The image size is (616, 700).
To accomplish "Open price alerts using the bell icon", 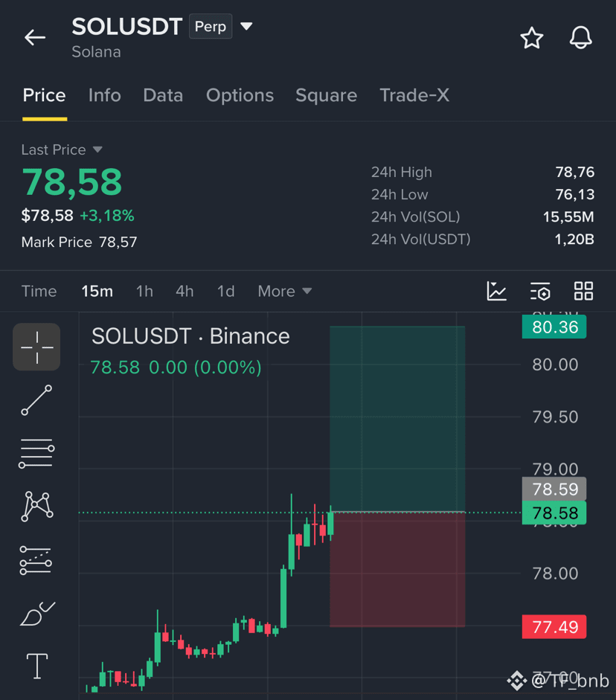I will tap(581, 37).
